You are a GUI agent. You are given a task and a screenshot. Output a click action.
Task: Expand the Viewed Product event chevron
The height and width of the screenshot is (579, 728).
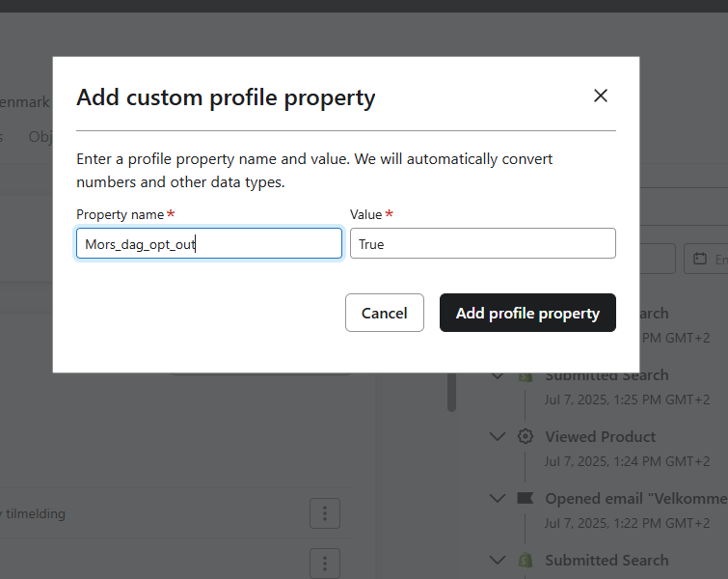[498, 436]
